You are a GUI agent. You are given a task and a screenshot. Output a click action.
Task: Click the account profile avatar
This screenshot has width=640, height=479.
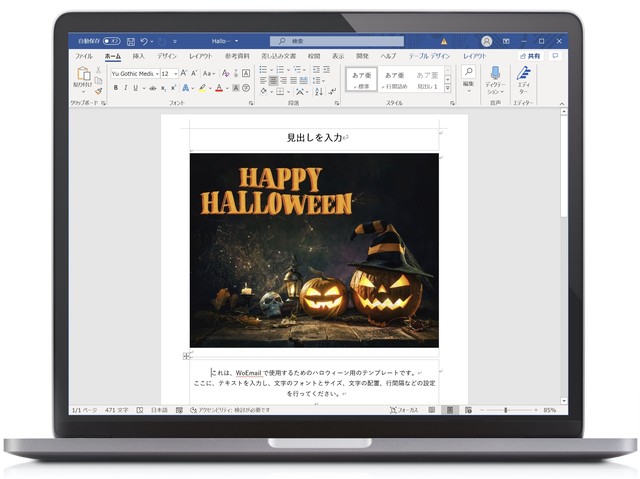(x=487, y=41)
